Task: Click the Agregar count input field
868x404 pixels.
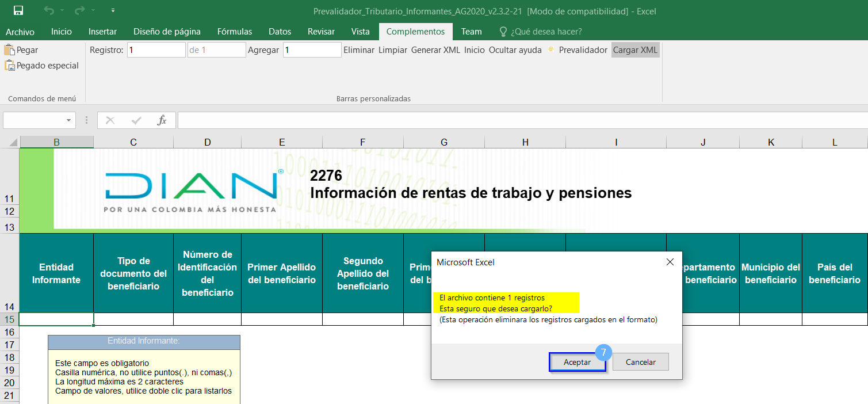Action: (312, 50)
